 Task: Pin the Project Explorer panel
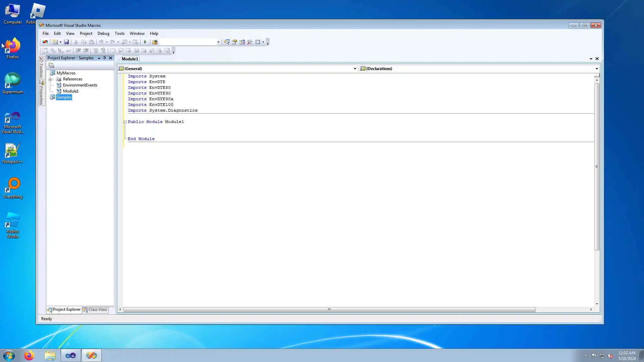[x=104, y=58]
